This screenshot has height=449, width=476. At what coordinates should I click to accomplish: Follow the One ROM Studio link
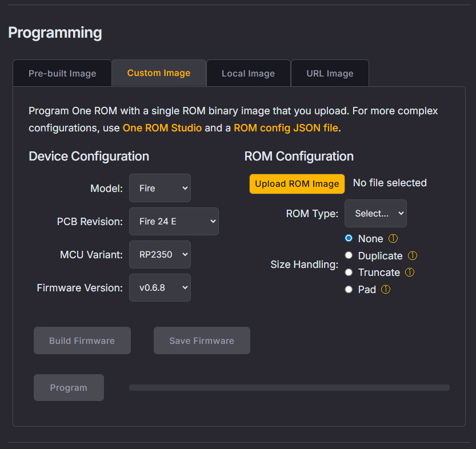tap(162, 128)
